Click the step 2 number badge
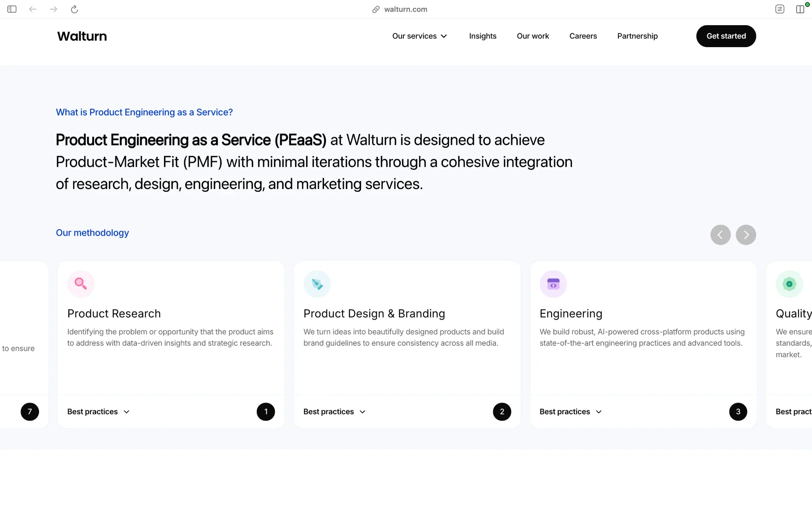812x508 pixels. point(502,412)
